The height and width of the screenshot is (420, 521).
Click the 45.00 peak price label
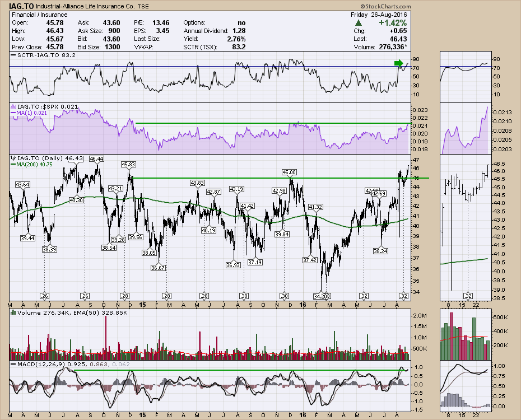(289, 172)
